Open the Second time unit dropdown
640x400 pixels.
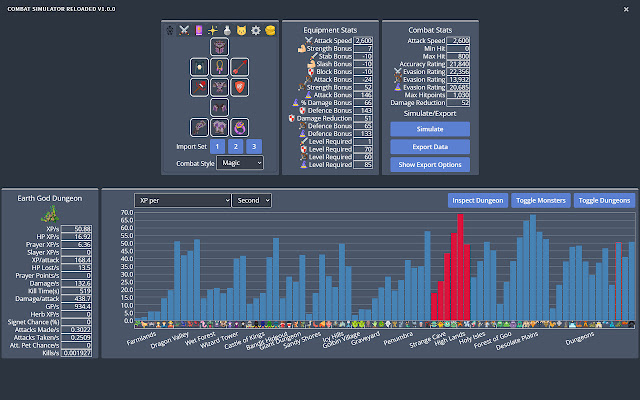tap(252, 200)
